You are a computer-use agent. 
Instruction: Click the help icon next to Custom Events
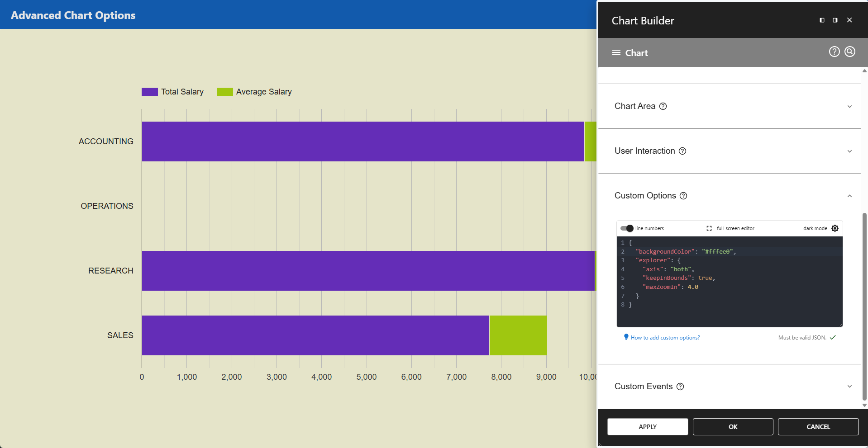[x=680, y=387]
